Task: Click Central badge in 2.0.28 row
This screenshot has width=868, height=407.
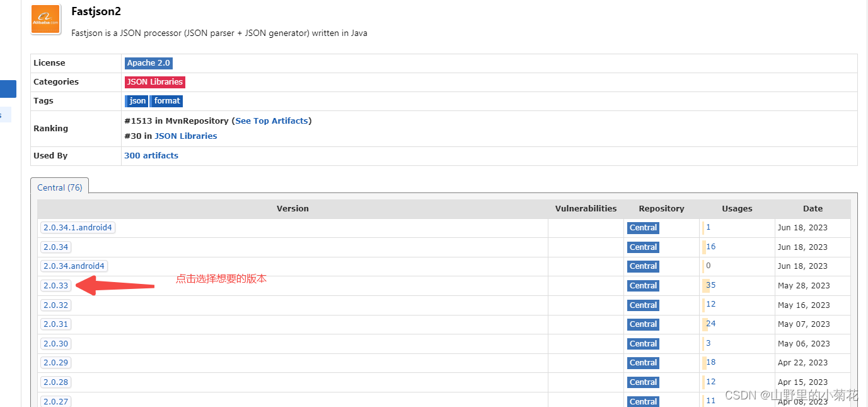Action: pyautogui.click(x=643, y=382)
